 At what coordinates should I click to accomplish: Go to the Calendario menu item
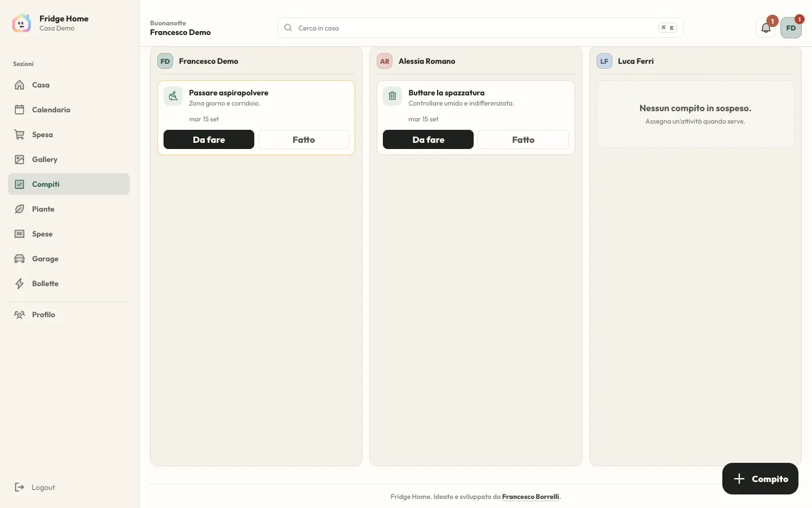(x=69, y=110)
